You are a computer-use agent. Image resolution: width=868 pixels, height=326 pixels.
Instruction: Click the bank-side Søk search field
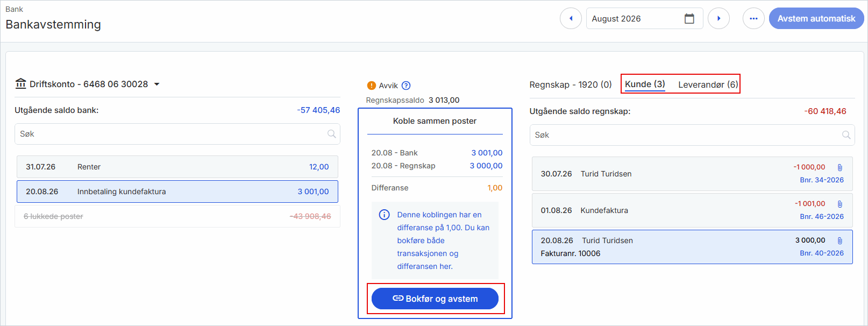pos(177,134)
